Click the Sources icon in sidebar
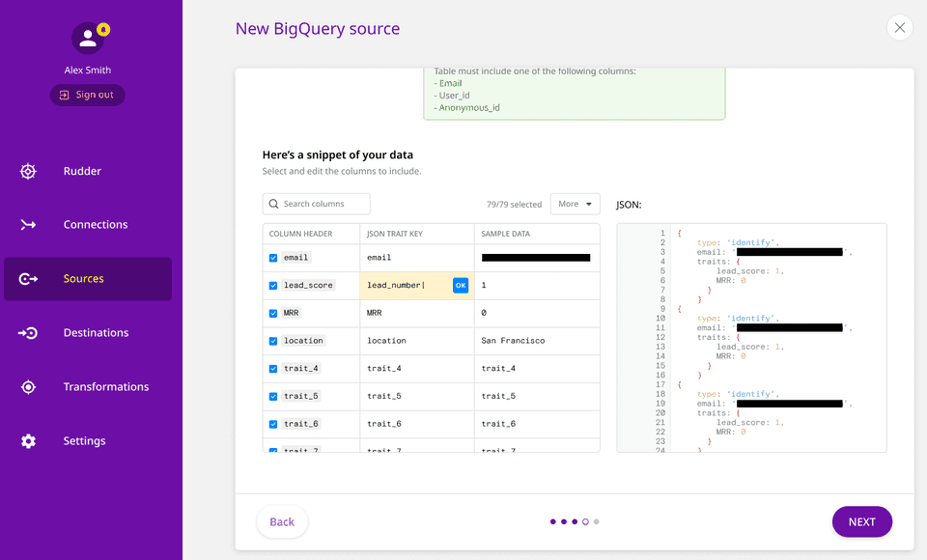The height and width of the screenshot is (560, 927). click(x=28, y=279)
